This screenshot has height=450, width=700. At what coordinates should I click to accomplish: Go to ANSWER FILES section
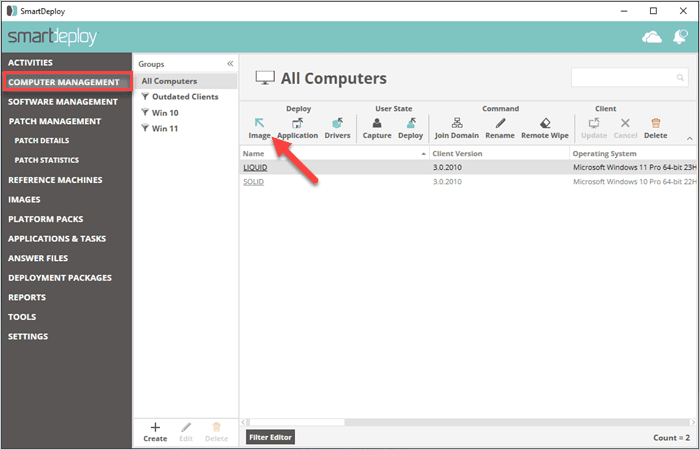(38, 258)
